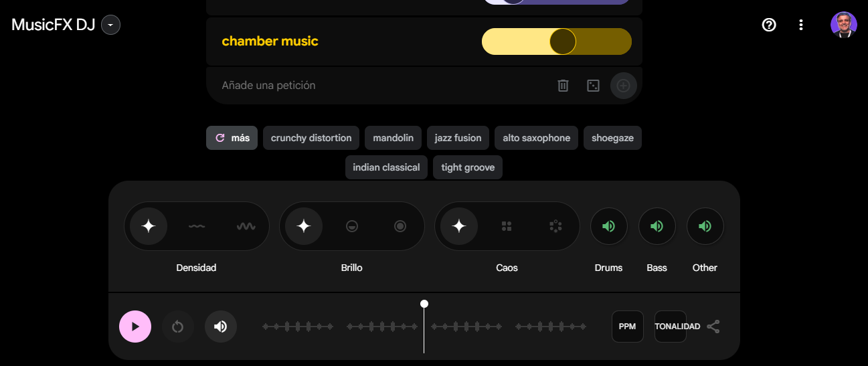
Task: Mute the Other track
Action: click(705, 226)
